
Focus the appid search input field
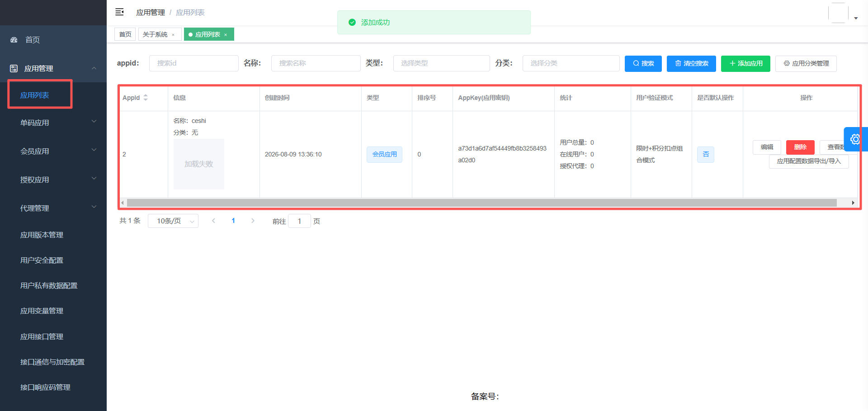[194, 63]
